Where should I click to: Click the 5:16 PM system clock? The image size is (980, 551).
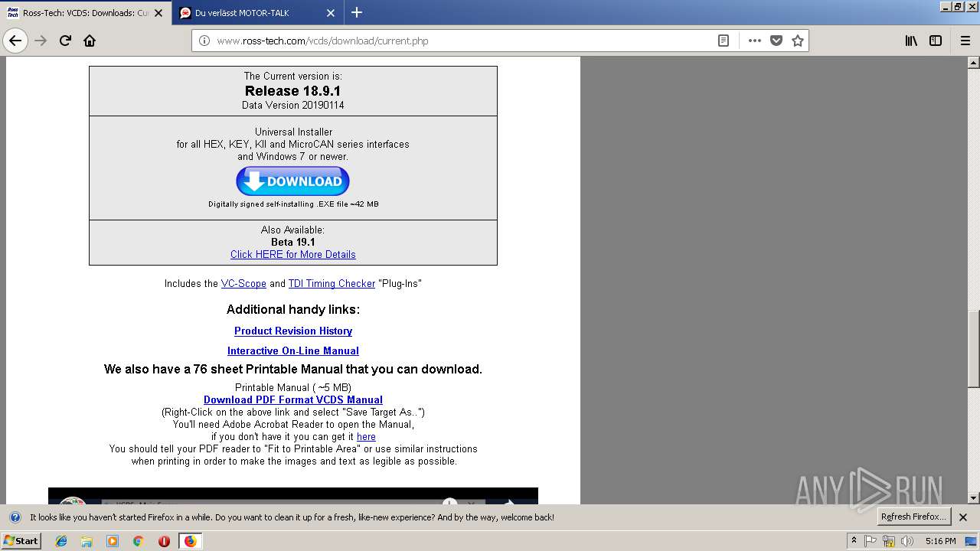tap(940, 541)
